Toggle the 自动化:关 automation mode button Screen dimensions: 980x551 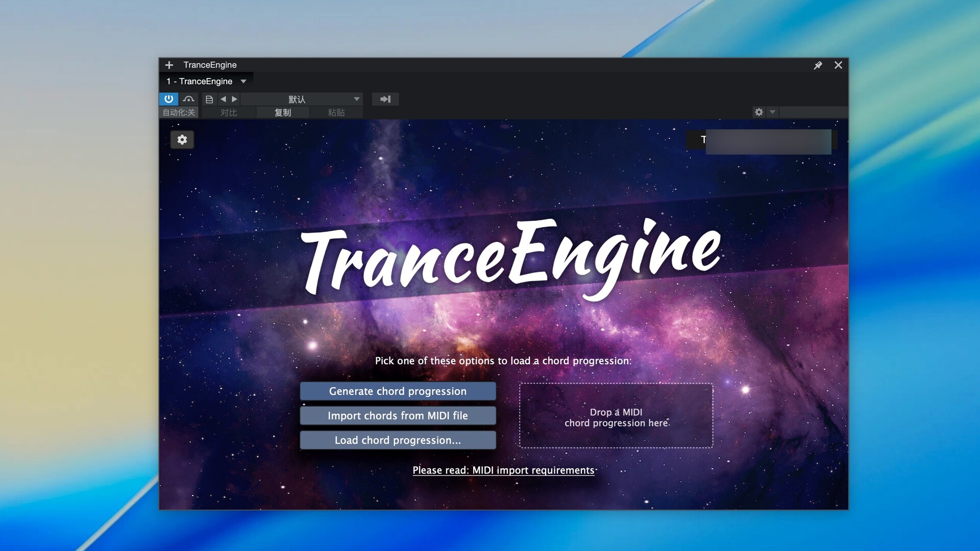tap(179, 112)
